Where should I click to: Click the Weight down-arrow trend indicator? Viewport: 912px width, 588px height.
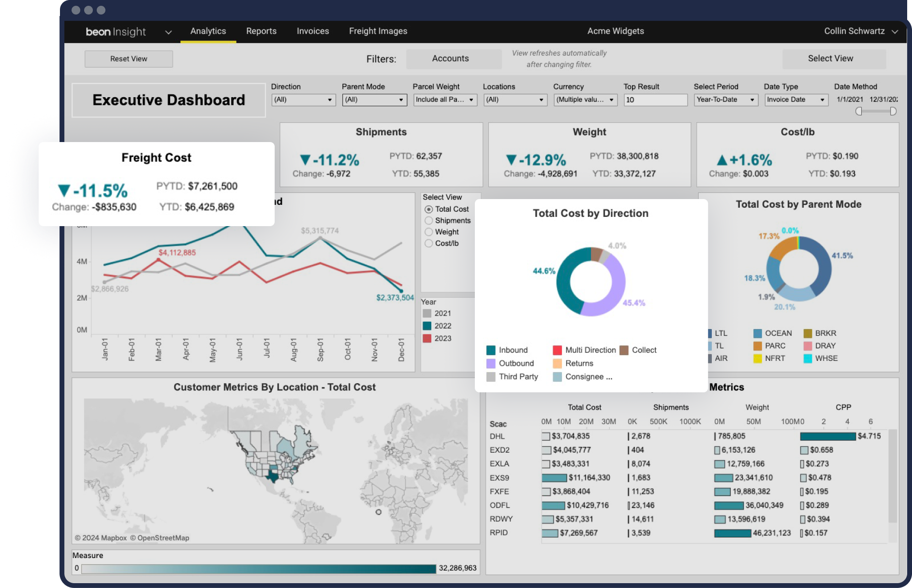(x=511, y=160)
